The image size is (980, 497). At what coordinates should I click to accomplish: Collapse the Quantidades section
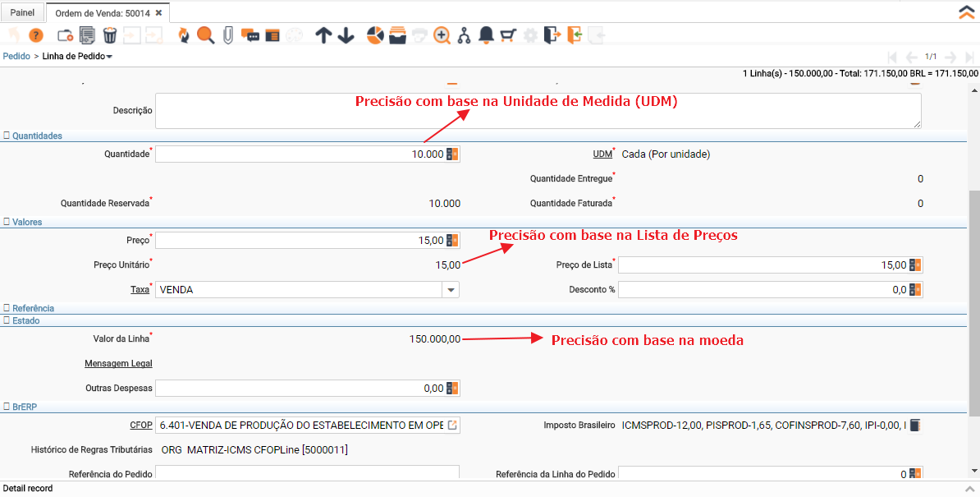7,136
